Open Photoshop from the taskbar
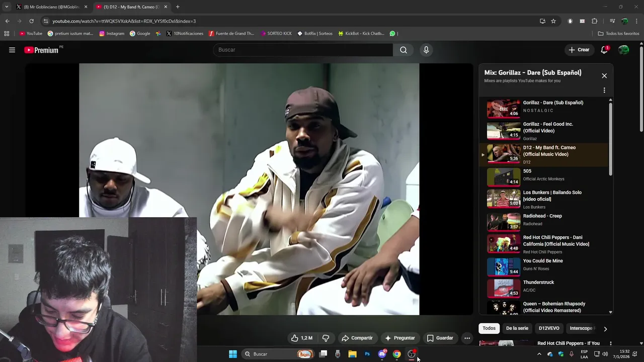 pyautogui.click(x=367, y=354)
